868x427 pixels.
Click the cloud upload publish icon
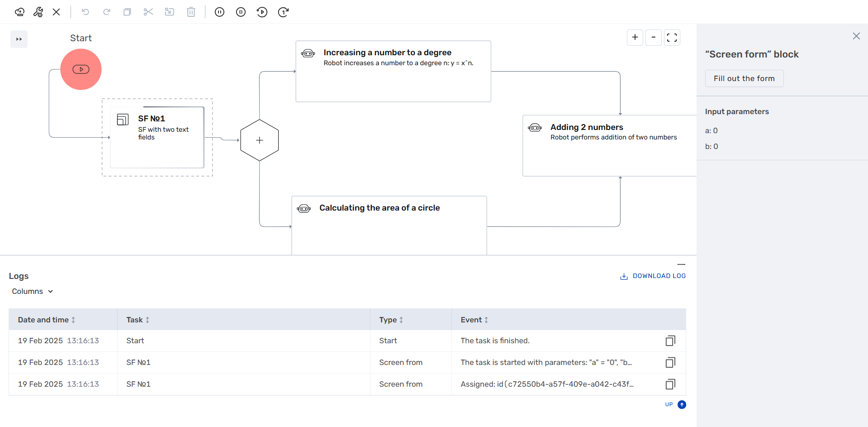pyautogui.click(x=19, y=12)
